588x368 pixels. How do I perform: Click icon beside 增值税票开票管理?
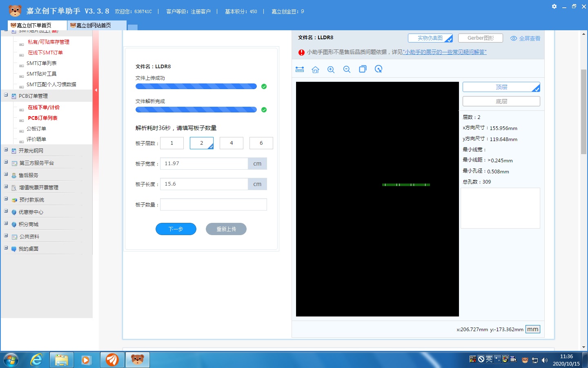click(14, 188)
